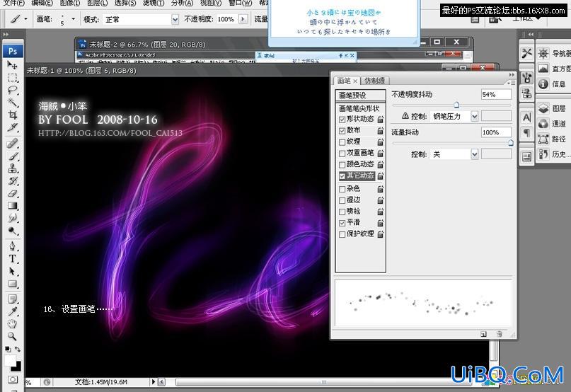
Task: Enable 保护纹理 protect texture checkbox
Action: (x=342, y=234)
